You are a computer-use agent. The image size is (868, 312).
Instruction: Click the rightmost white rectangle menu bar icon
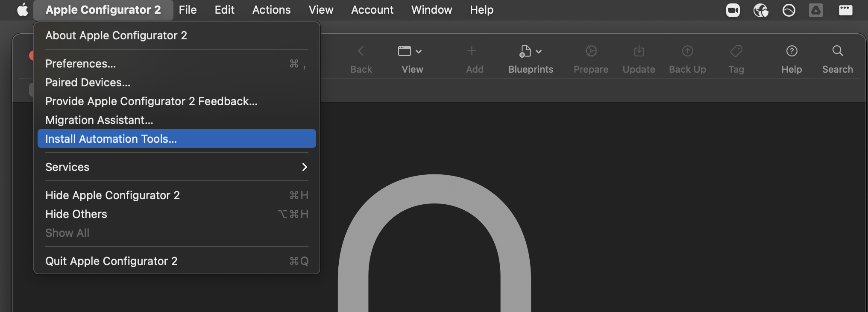pyautogui.click(x=846, y=10)
